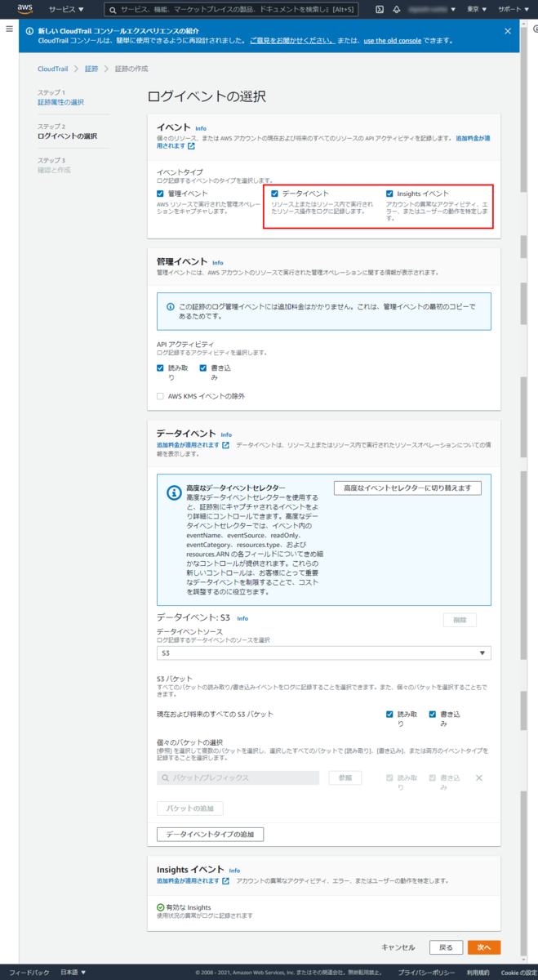Toggle 読み取り checkbox in individual bucket row
This screenshot has height=980, width=538.
point(390,777)
